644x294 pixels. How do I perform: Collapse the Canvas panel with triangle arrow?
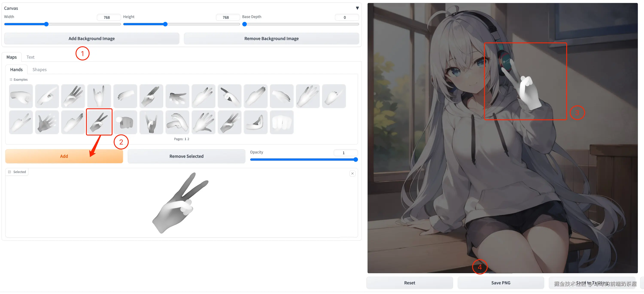(357, 8)
